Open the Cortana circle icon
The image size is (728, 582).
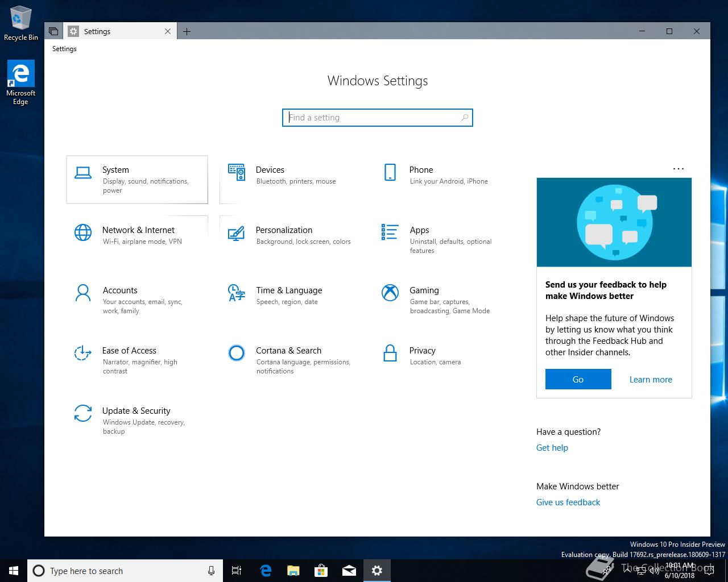click(237, 353)
